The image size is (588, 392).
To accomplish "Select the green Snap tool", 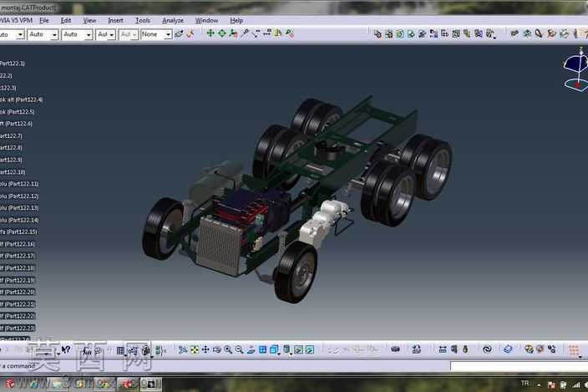I will tap(222, 33).
